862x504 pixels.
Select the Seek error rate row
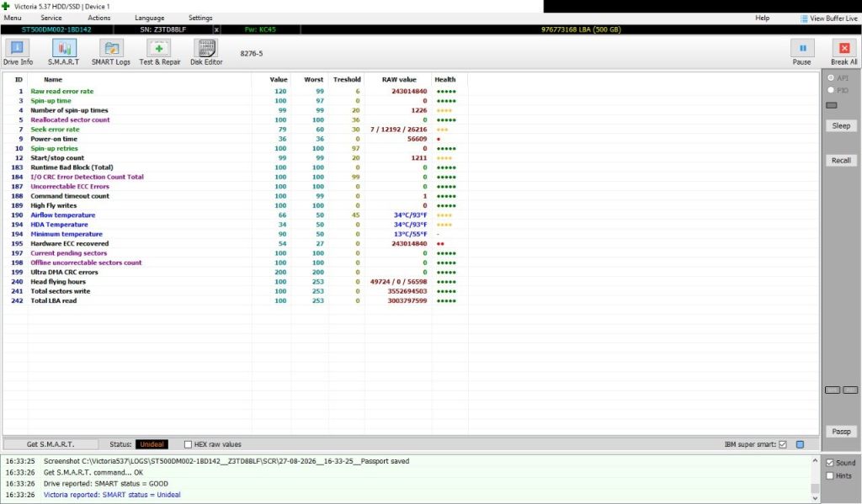pos(236,130)
